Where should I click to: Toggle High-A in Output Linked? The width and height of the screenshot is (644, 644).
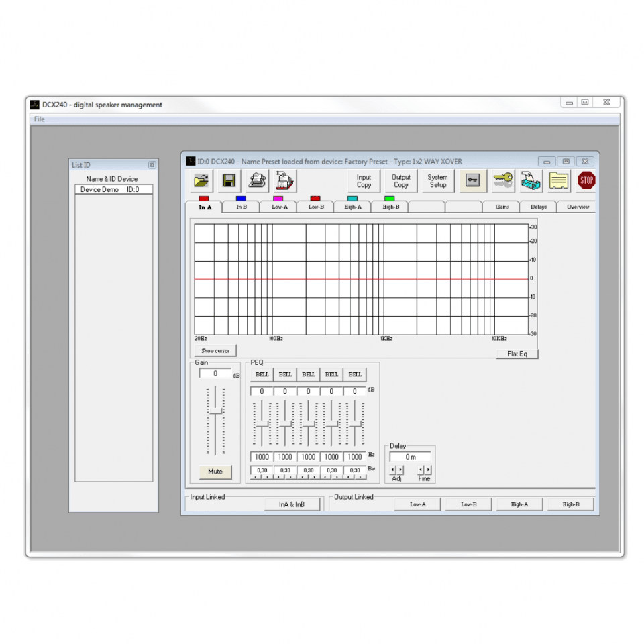click(x=519, y=504)
